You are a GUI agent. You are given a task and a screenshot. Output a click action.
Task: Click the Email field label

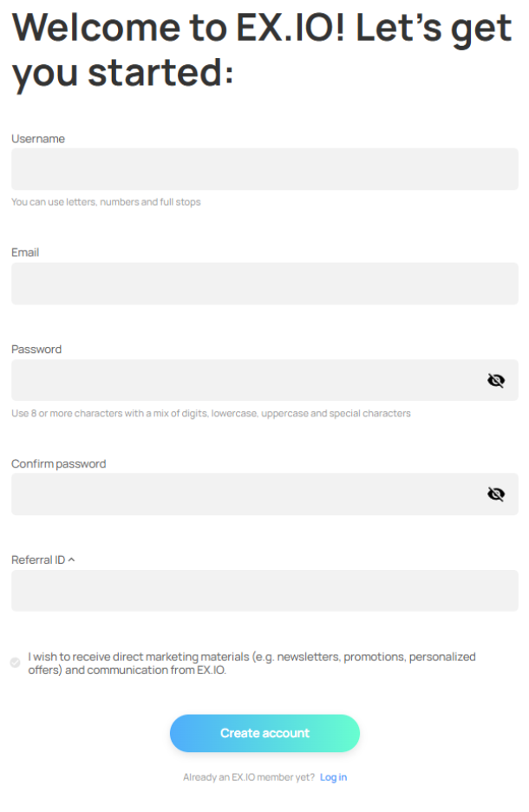pos(25,252)
